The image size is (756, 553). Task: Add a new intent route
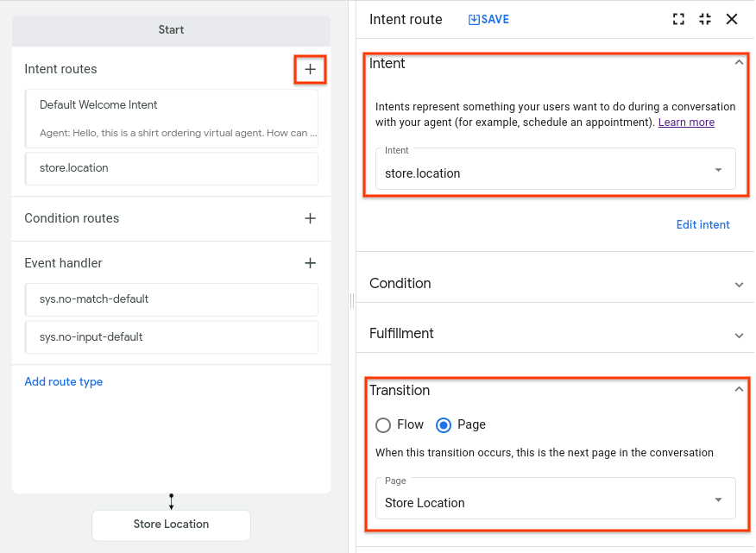click(310, 69)
